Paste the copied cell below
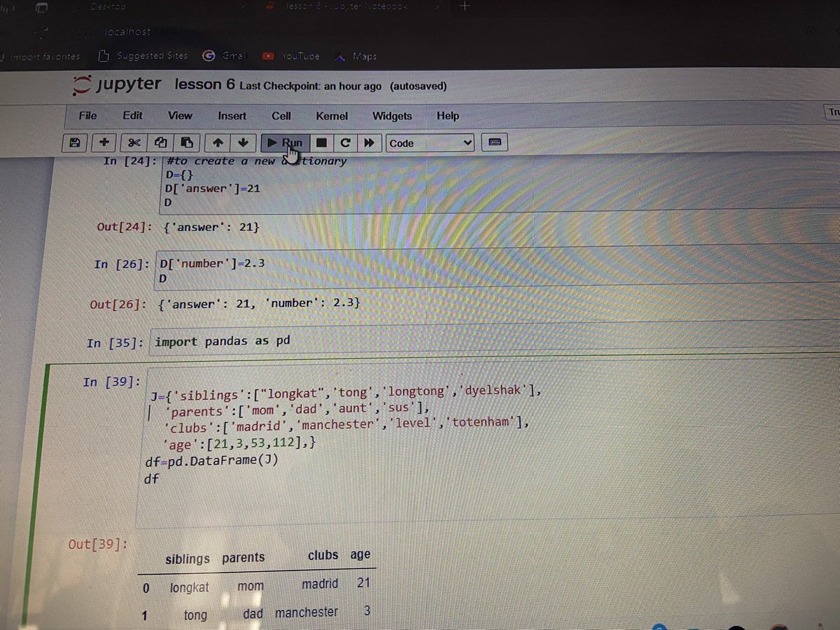 click(187, 142)
